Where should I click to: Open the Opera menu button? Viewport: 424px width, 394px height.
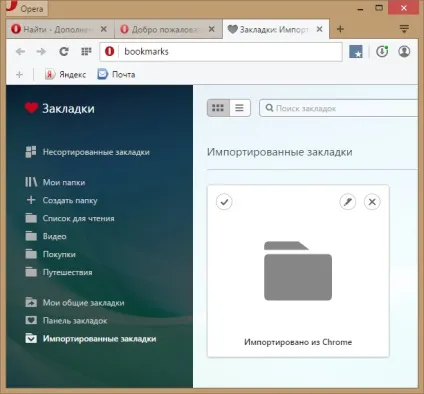(x=27, y=8)
